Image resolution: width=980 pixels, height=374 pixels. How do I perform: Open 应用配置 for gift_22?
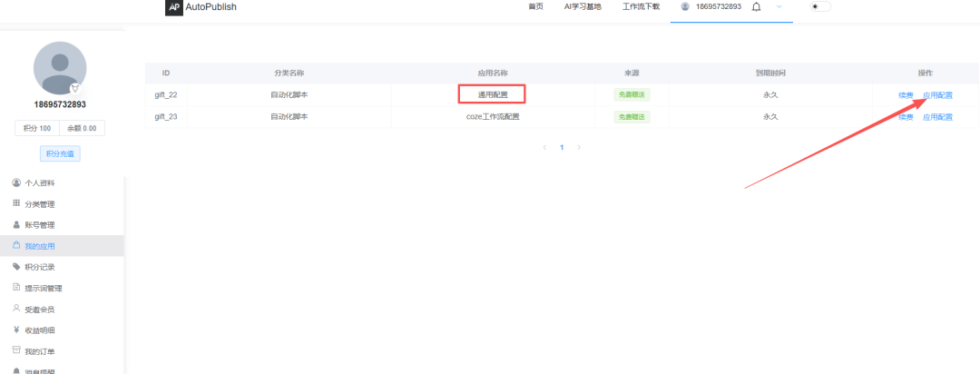937,95
